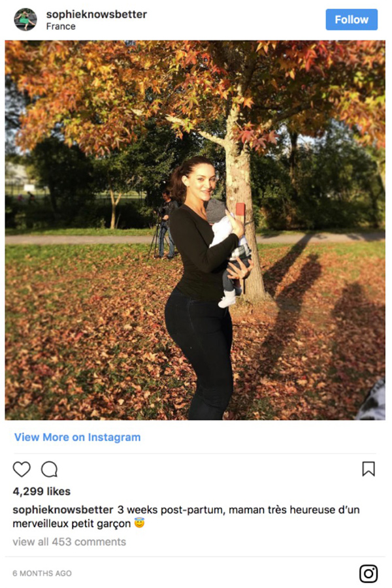392x588 pixels.
Task: Open comments via the speech bubble icon
Action: [49, 468]
